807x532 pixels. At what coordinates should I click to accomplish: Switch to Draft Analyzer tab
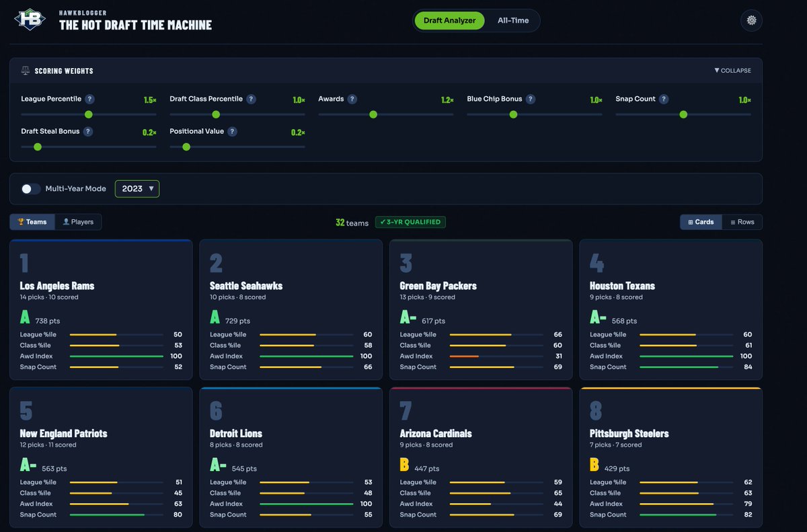(x=449, y=20)
